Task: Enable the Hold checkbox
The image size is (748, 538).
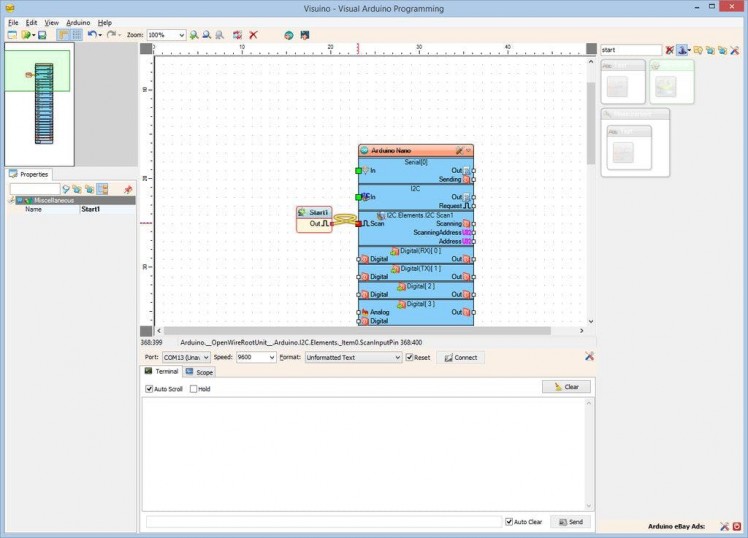Action: [193, 389]
